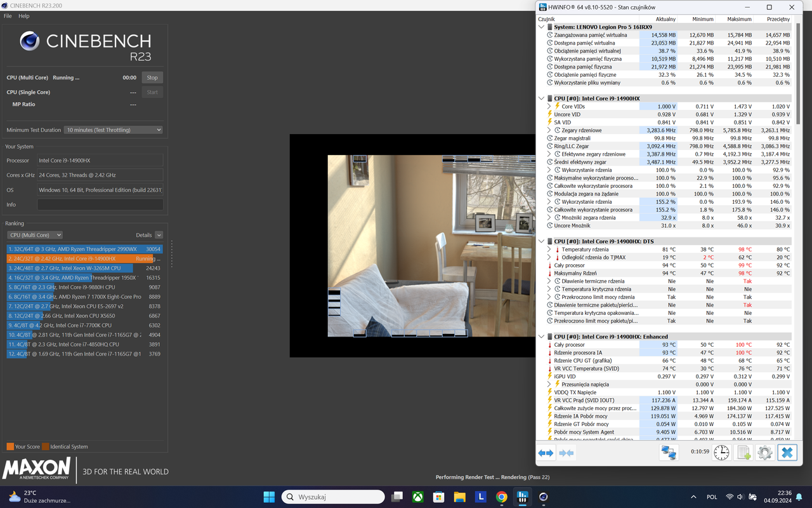This screenshot has width=812, height=508.
Task: Start logging with the HWiNFO log file icon
Action: [x=743, y=452]
